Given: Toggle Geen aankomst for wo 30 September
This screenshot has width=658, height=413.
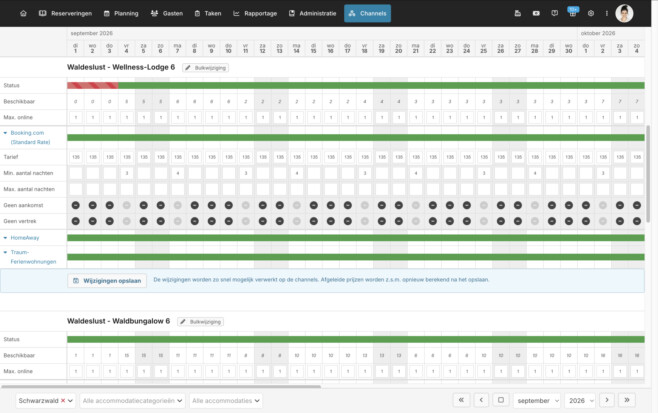Looking at the screenshot, I should (569, 205).
